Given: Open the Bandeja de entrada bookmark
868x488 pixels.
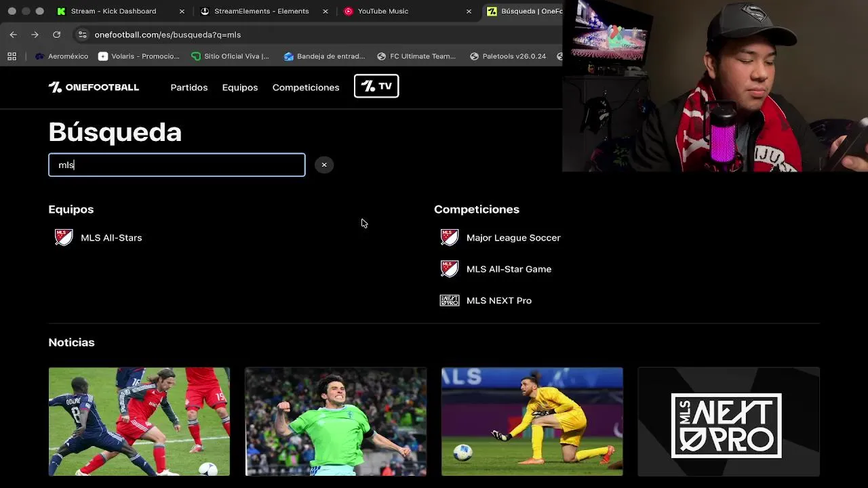Looking at the screenshot, I should (x=324, y=56).
